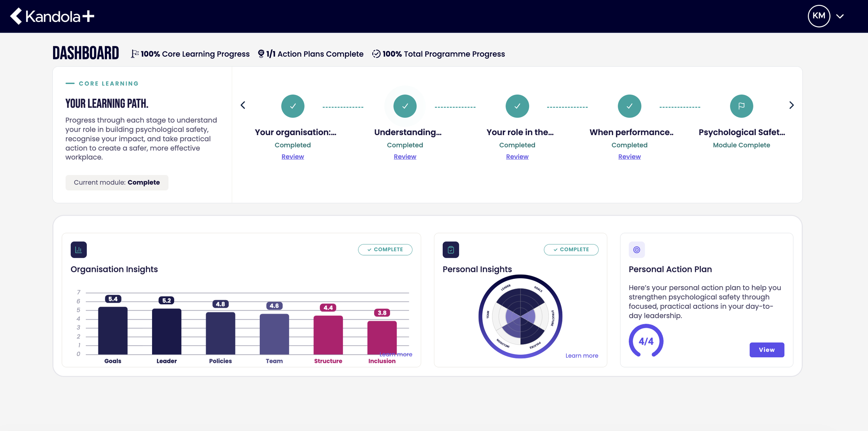Go to previous learning path stage
This screenshot has width=868, height=431.
[243, 105]
